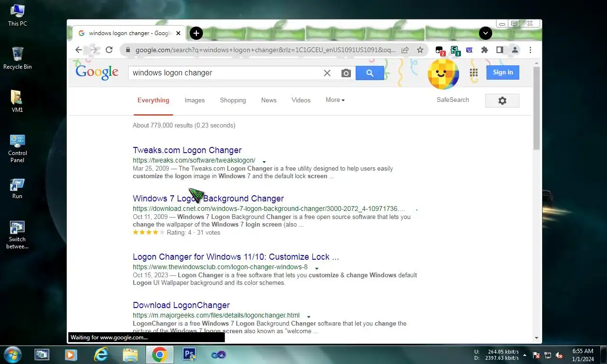The image size is (607, 364).
Task: Click the forward navigation arrow
Action: coord(94,50)
